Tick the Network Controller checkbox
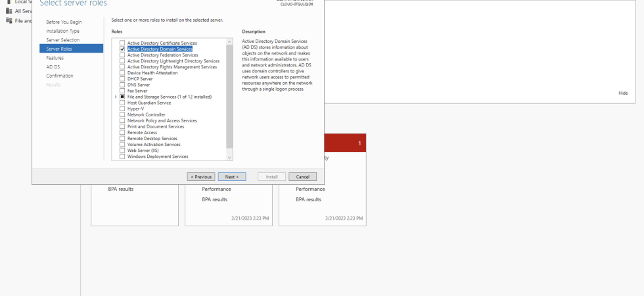644x296 pixels. click(122, 114)
